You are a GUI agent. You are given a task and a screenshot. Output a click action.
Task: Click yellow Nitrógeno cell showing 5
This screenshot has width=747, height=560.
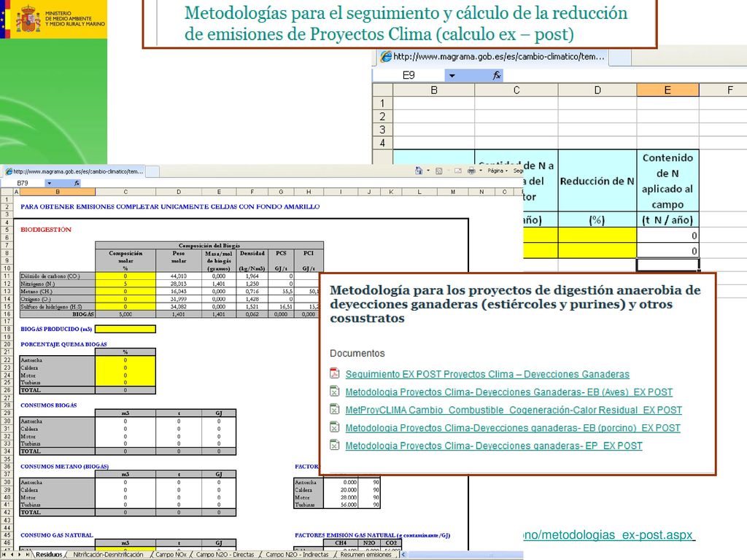[125, 284]
